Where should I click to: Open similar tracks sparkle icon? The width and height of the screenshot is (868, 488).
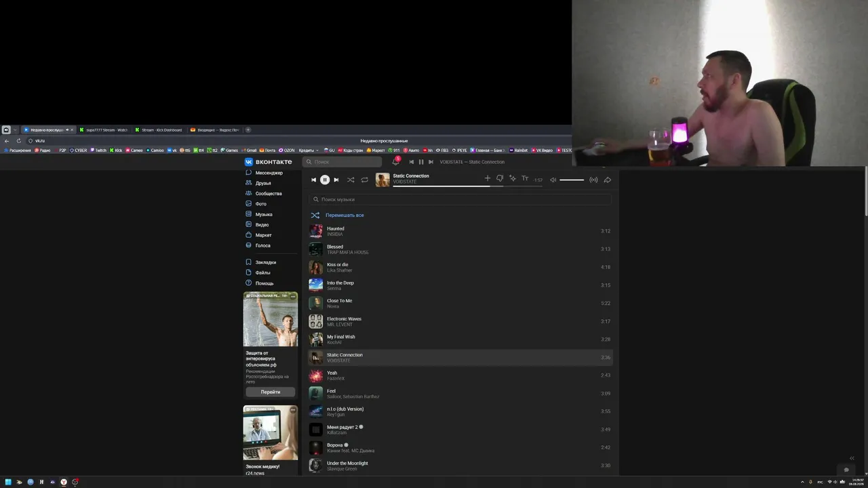click(513, 178)
